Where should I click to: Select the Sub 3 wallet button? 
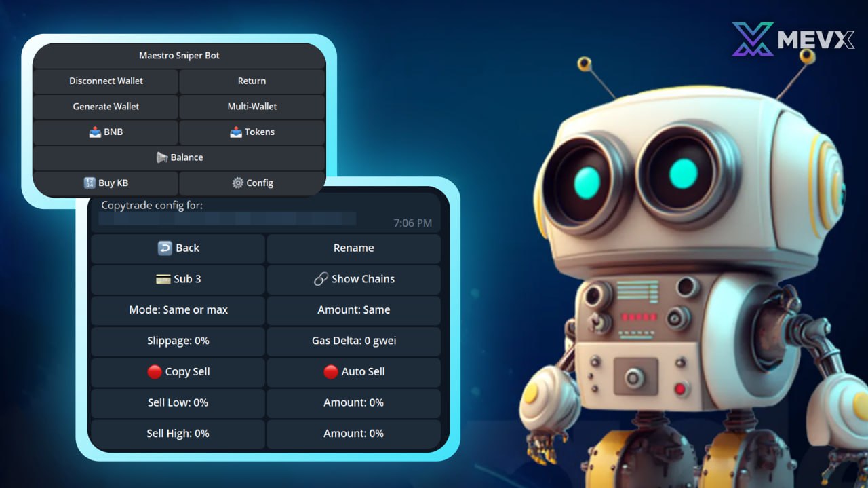click(178, 279)
